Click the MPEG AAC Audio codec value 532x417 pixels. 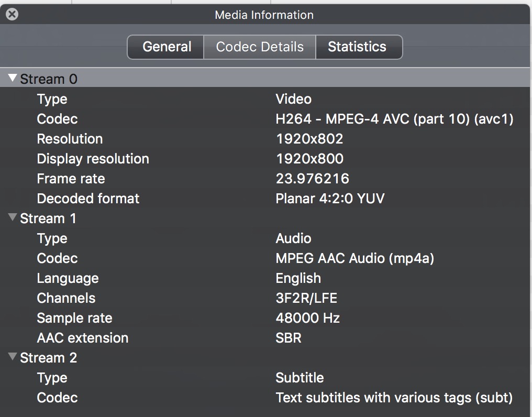[x=354, y=258]
